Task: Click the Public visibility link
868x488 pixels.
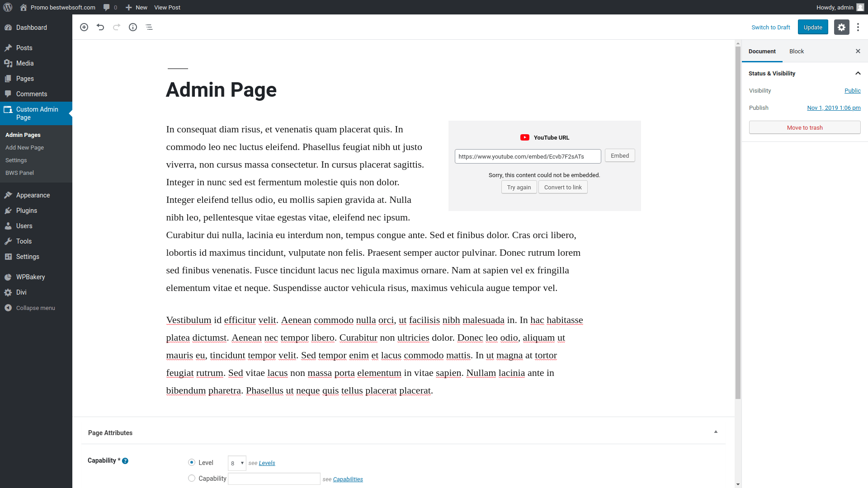Action: click(852, 90)
